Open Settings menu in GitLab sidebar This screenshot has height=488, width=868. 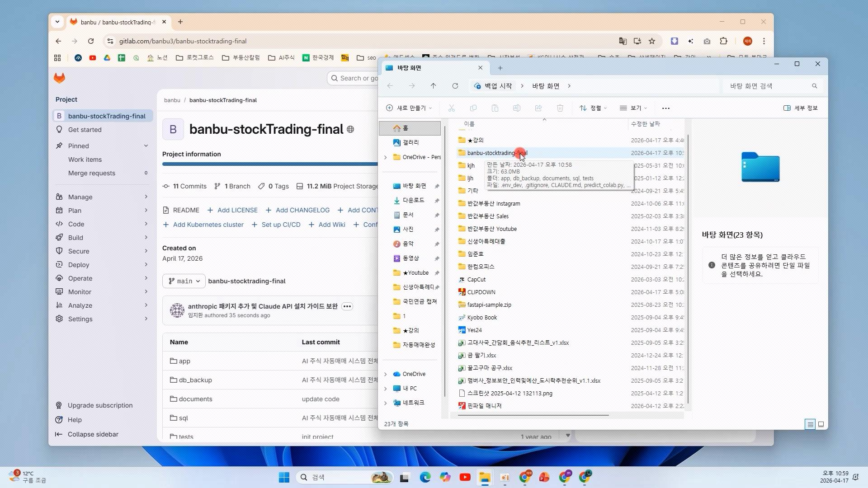pyautogui.click(x=102, y=319)
